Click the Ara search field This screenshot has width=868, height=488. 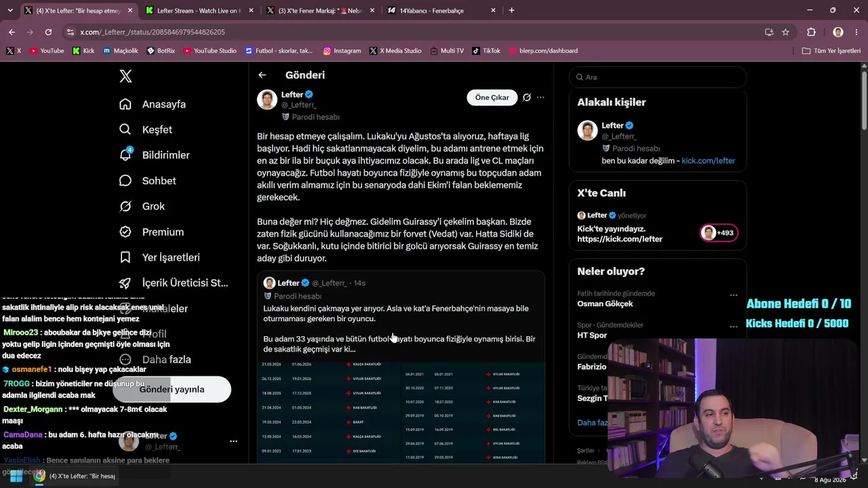tap(657, 77)
